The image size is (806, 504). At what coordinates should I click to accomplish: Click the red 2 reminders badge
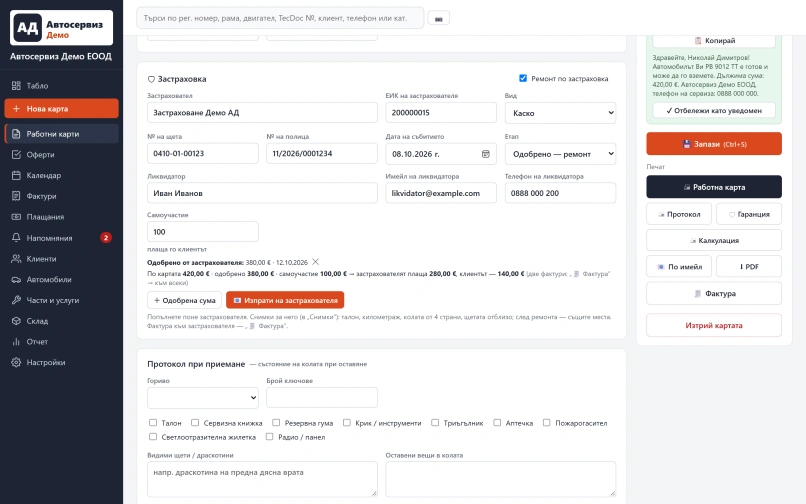[x=106, y=238]
